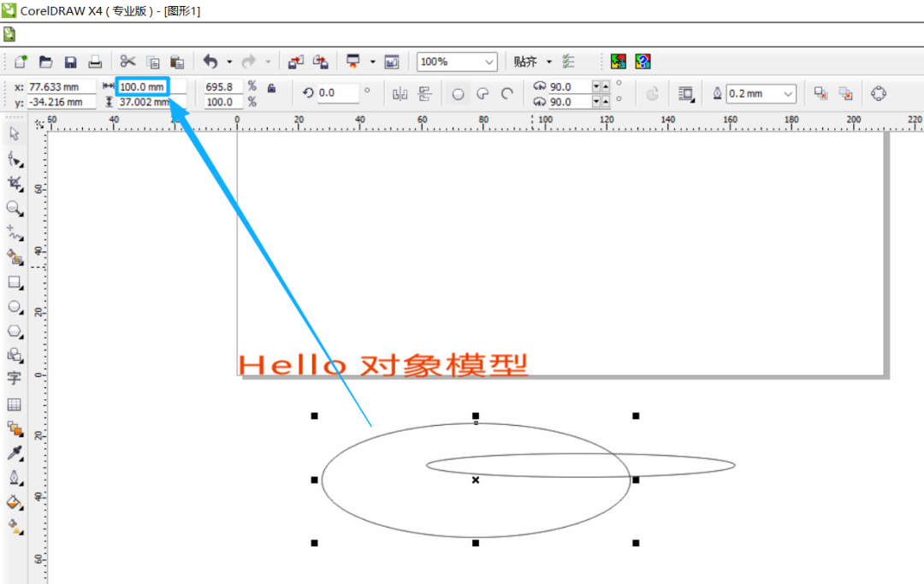924x584 pixels.
Task: Switch shape to Arc mode
Action: [x=506, y=94]
